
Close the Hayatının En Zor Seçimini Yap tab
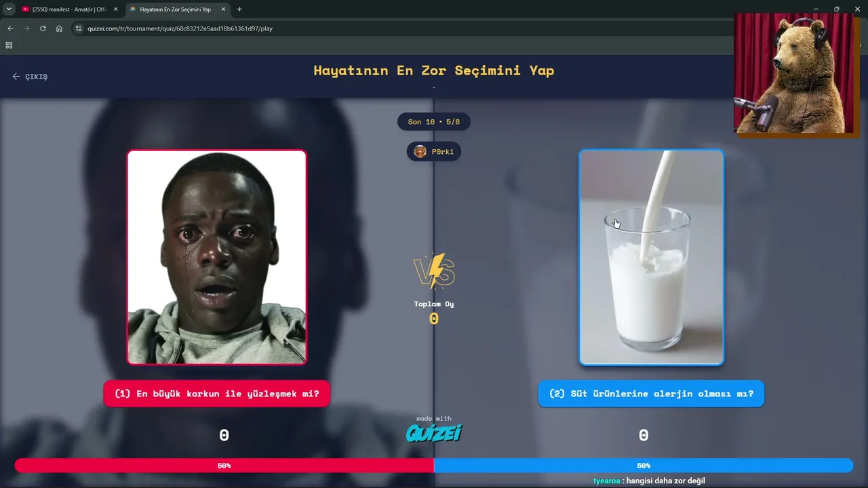tap(223, 9)
